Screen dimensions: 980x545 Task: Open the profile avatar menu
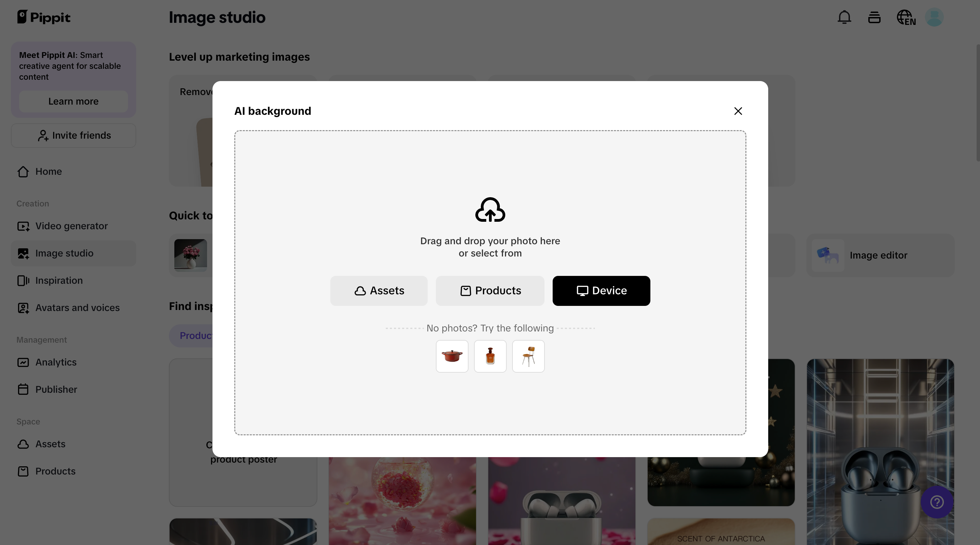pyautogui.click(x=934, y=17)
